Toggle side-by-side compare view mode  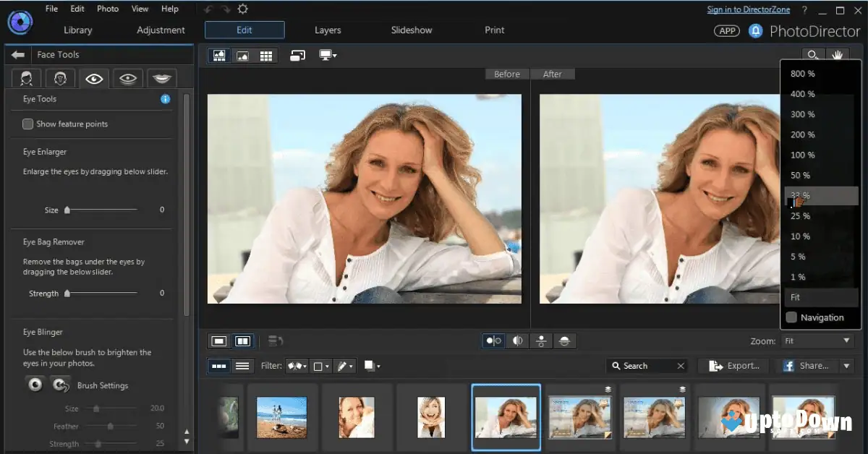pos(242,340)
